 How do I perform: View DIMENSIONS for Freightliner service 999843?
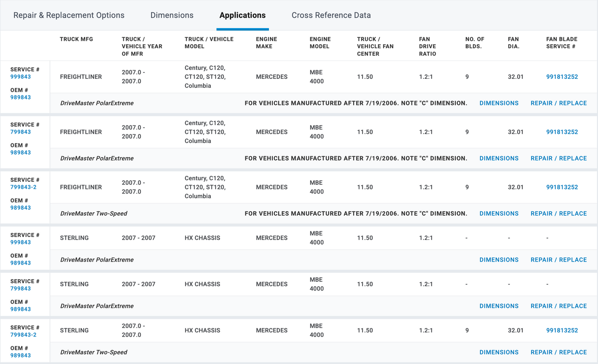[499, 103]
